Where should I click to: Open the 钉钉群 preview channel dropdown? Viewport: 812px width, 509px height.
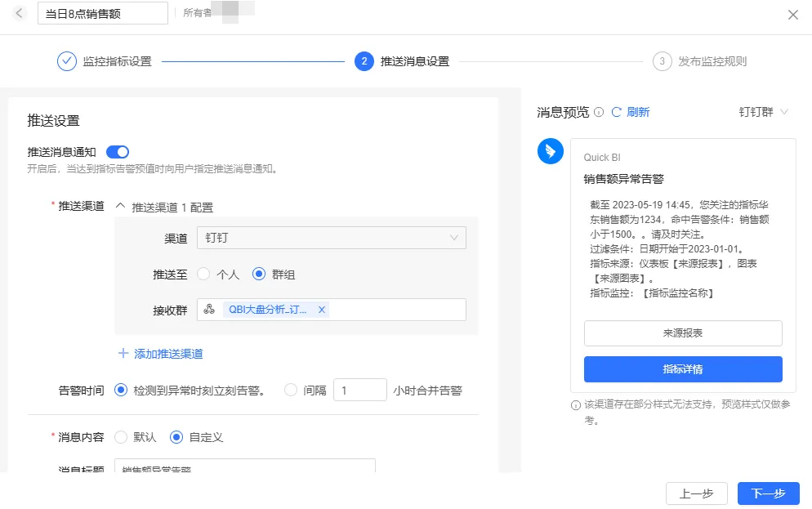coord(761,113)
